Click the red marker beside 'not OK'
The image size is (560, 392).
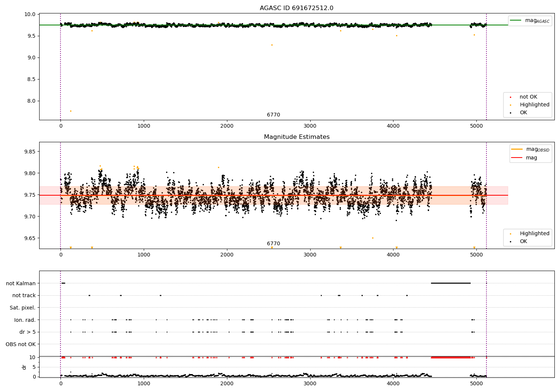click(x=510, y=97)
